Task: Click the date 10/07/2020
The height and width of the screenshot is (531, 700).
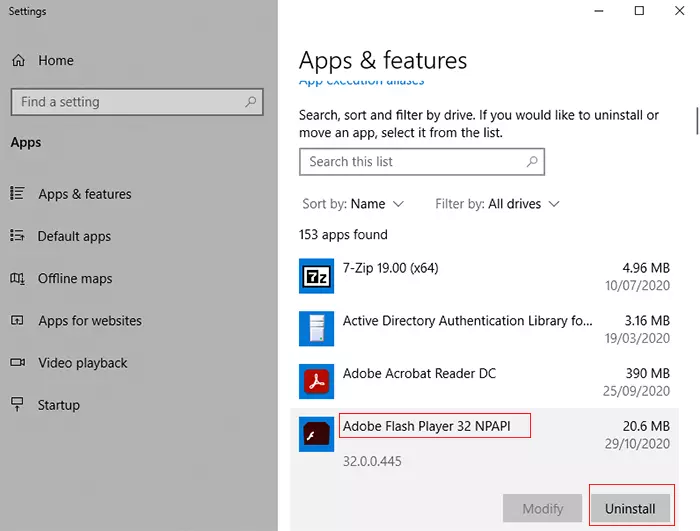Action: [x=638, y=285]
